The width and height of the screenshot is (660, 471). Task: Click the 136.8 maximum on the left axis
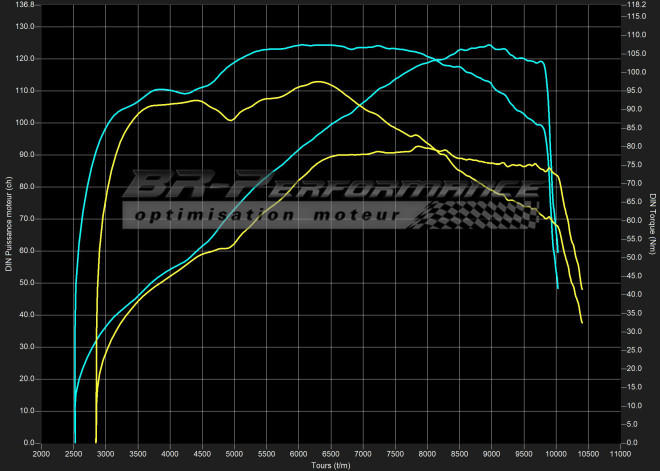click(x=23, y=5)
